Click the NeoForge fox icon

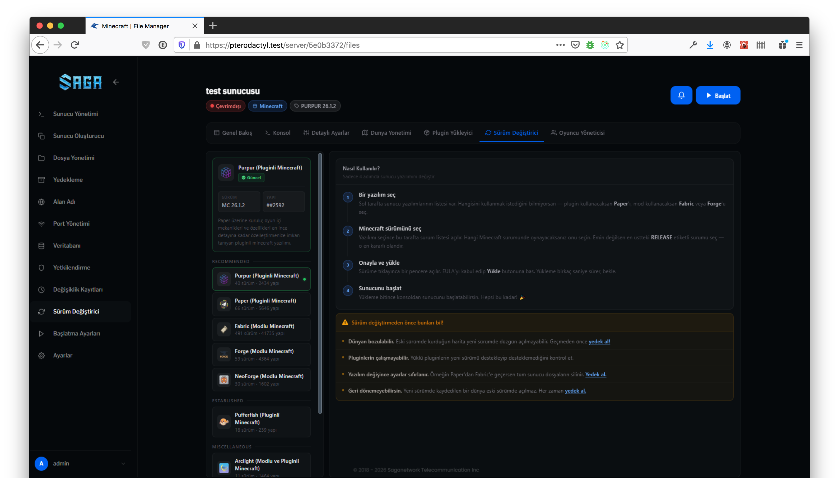(x=224, y=380)
